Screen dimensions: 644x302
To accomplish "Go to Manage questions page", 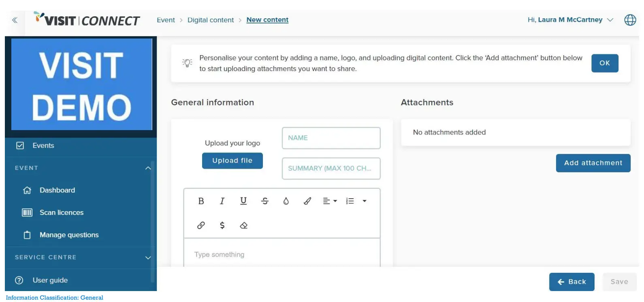I will tap(69, 235).
